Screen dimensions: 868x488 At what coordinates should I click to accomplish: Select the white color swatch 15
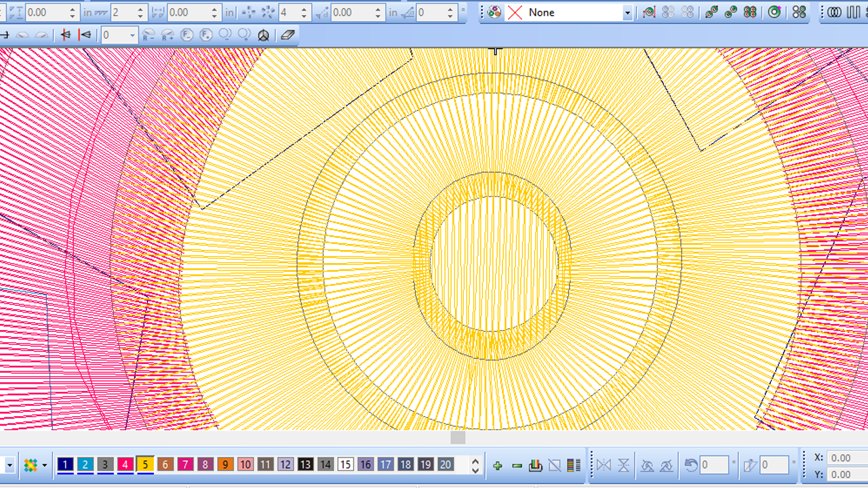click(346, 464)
